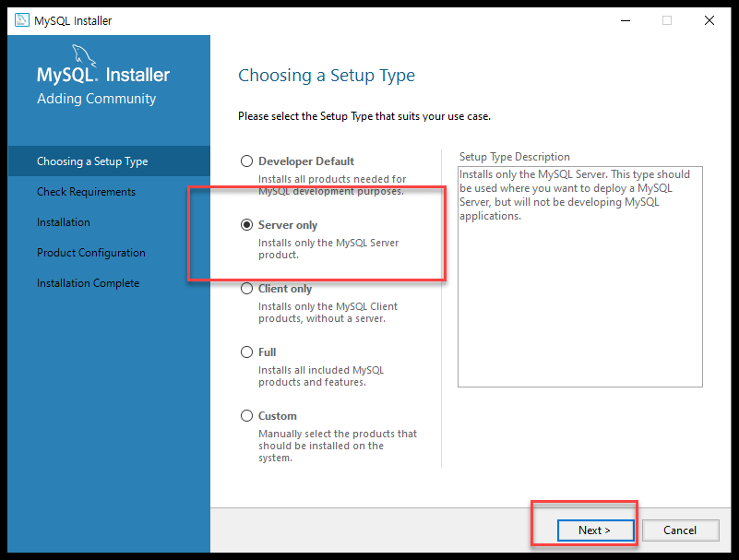Jump to the Installation step
This screenshot has width=739, height=560.
(x=64, y=222)
